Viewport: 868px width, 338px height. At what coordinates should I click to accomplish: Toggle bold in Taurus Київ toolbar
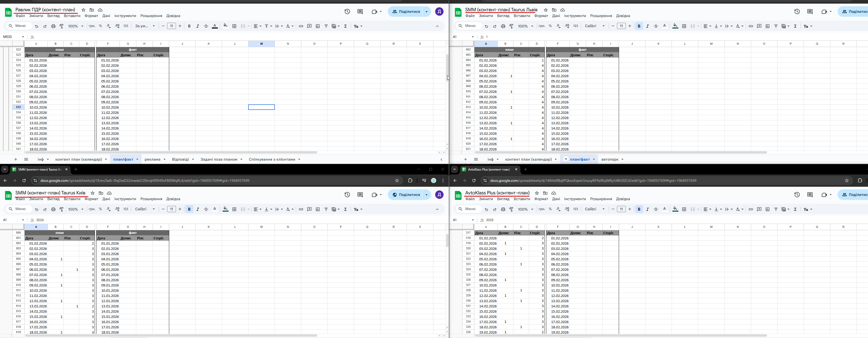click(189, 209)
